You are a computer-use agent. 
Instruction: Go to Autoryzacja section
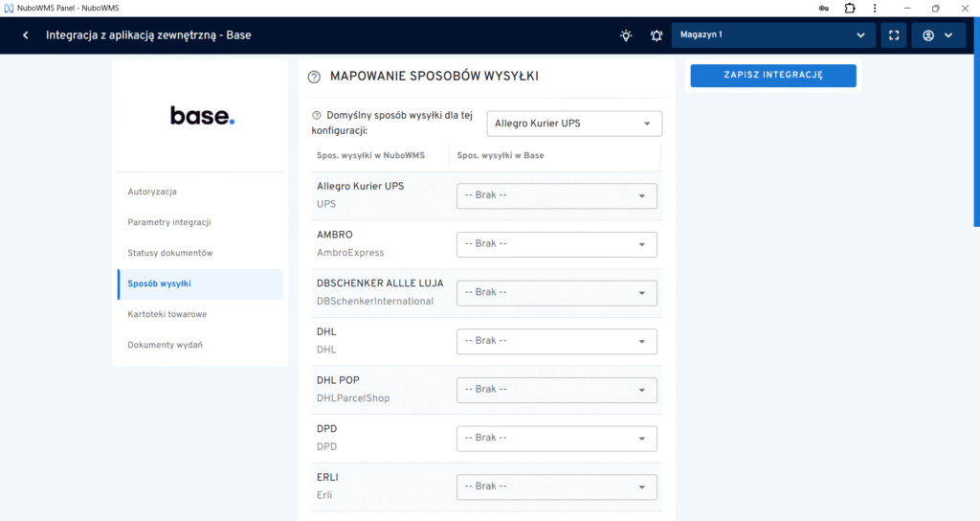152,192
